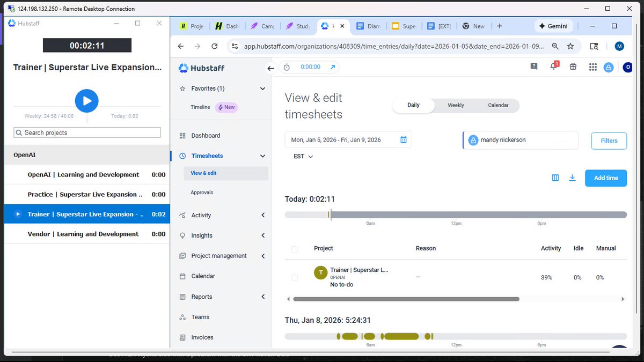Switch to Calendar timesheet view
The height and width of the screenshot is (362, 644).
498,105
